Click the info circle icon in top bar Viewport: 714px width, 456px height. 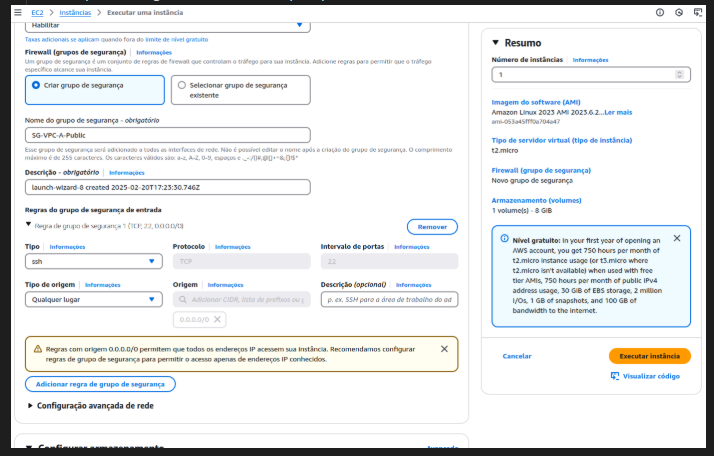(659, 12)
